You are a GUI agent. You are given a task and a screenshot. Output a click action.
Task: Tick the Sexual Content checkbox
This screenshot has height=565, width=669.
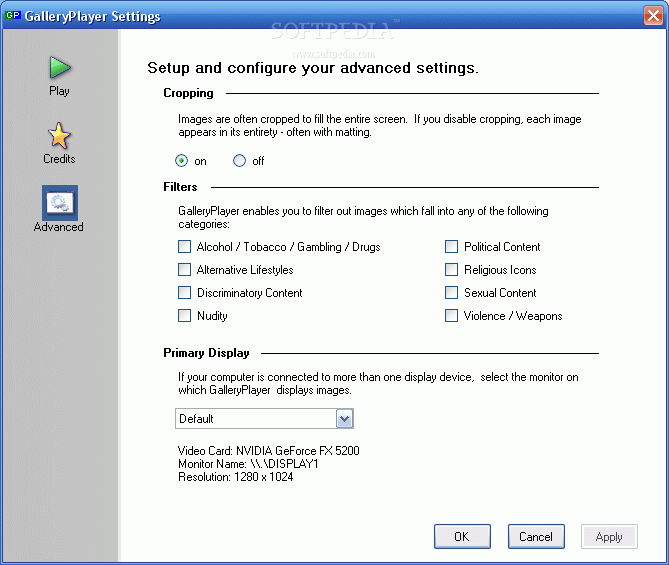[x=451, y=293]
